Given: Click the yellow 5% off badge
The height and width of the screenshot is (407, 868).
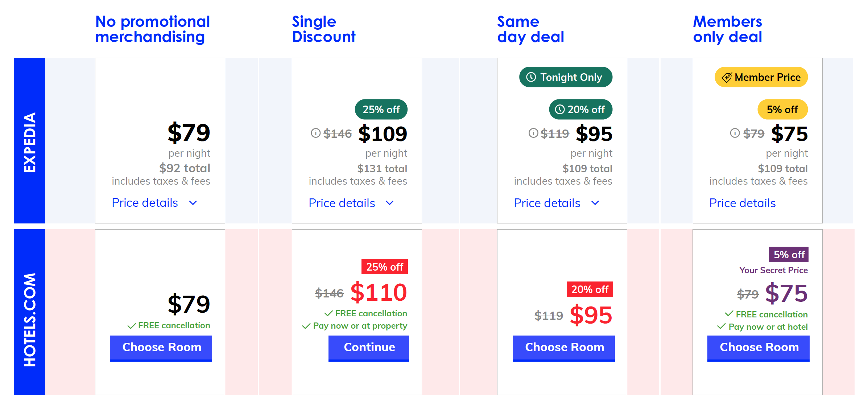Looking at the screenshot, I should [x=783, y=110].
